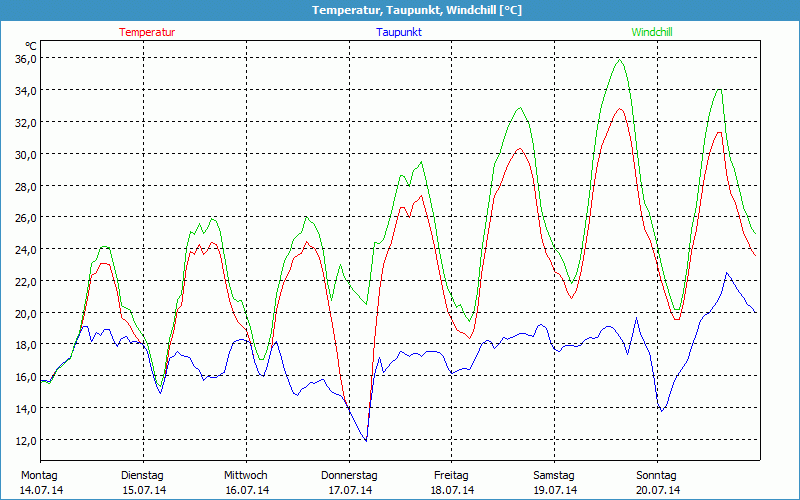Click the Taupunkt minimum on Donnerstag
The height and width of the screenshot is (500, 800).
[x=366, y=440]
